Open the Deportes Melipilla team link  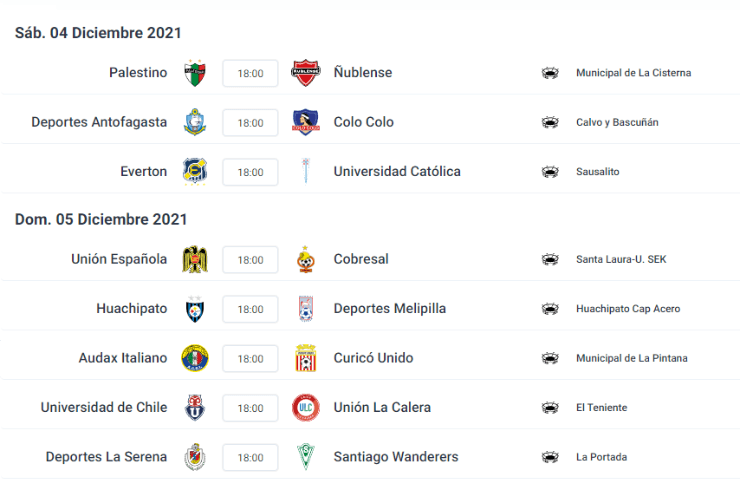pos(390,308)
